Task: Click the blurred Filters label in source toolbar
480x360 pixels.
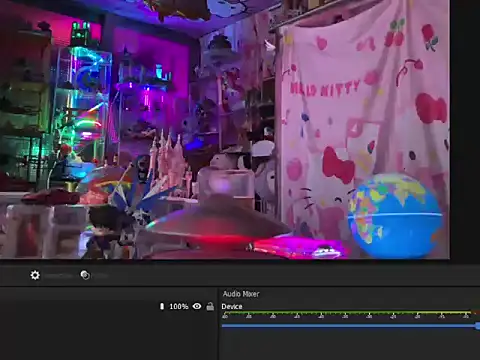Action: (x=100, y=276)
